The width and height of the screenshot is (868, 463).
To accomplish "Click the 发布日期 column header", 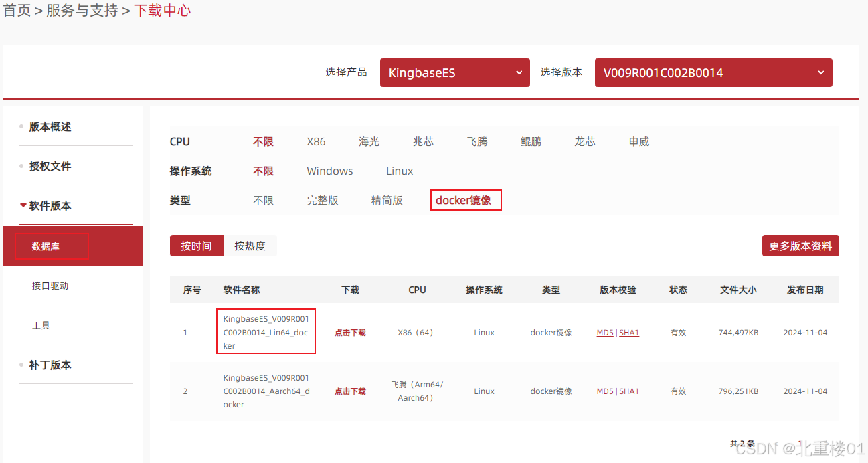I will 805,290.
